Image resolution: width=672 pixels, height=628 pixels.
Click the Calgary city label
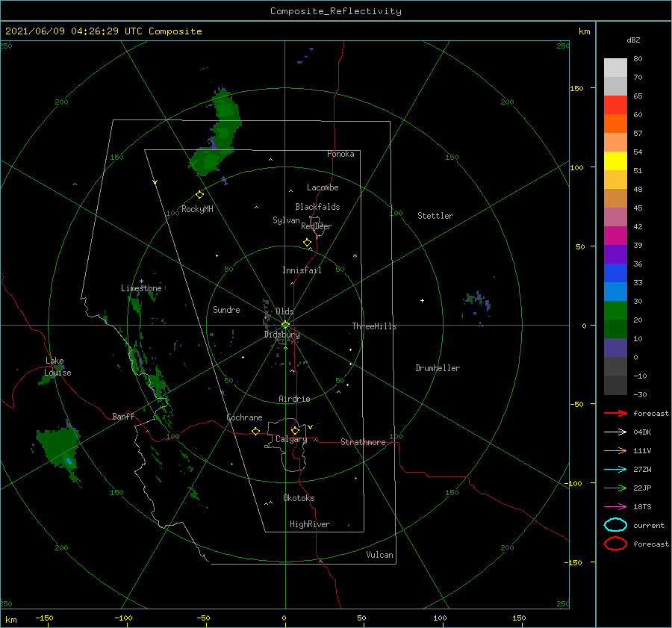click(291, 439)
